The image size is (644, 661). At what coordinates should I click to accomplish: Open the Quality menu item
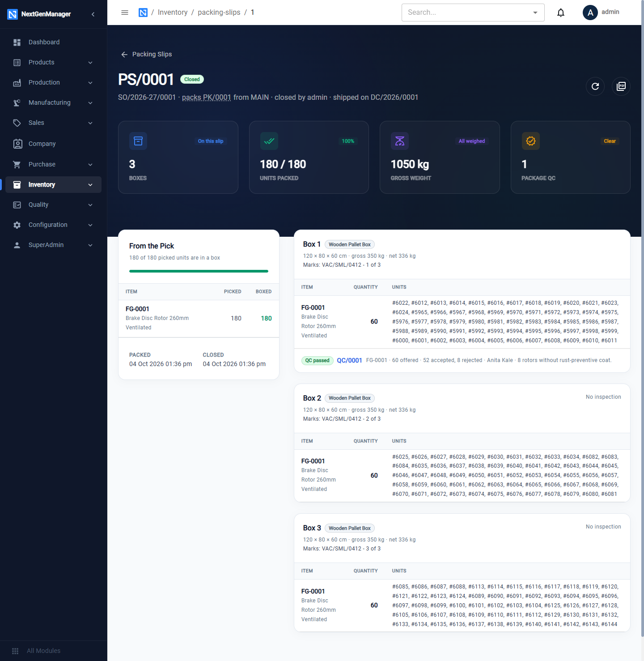[53, 205]
